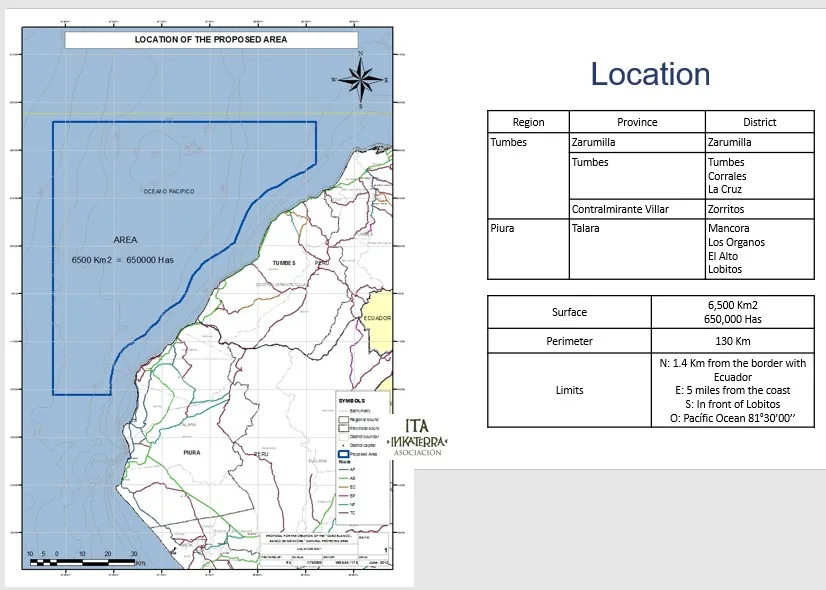Select the Tumbes region cell
The height and width of the screenshot is (590, 826).
[528, 175]
